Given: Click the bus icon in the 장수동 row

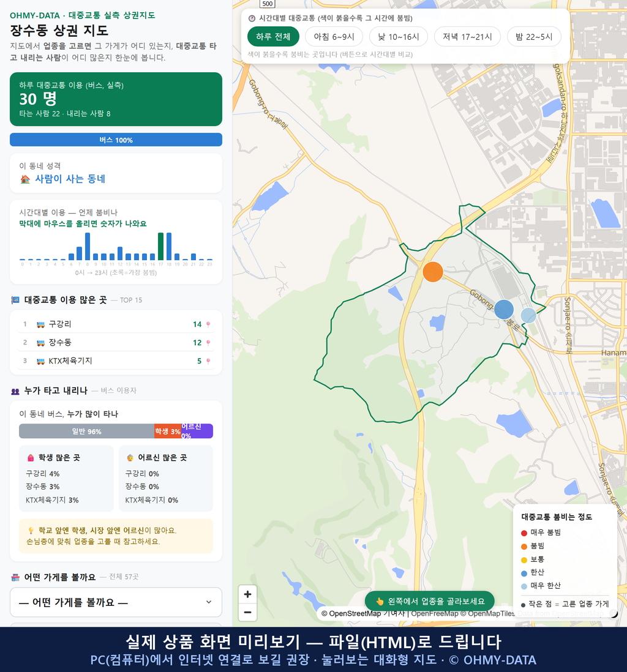Looking at the screenshot, I should tap(41, 343).
